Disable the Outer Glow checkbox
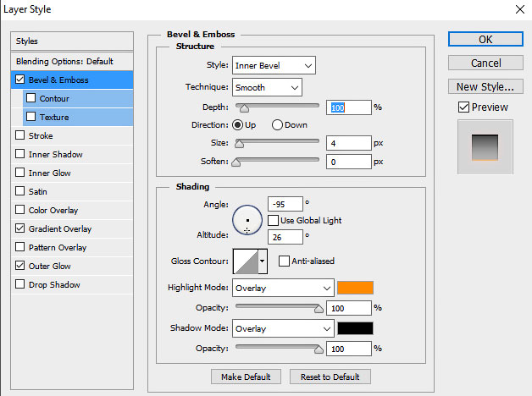Screen dimensions: 532x396 pos(20,266)
